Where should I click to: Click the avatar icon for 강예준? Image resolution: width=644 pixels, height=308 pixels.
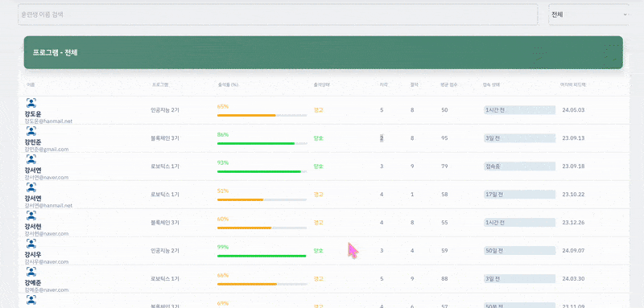point(31,272)
